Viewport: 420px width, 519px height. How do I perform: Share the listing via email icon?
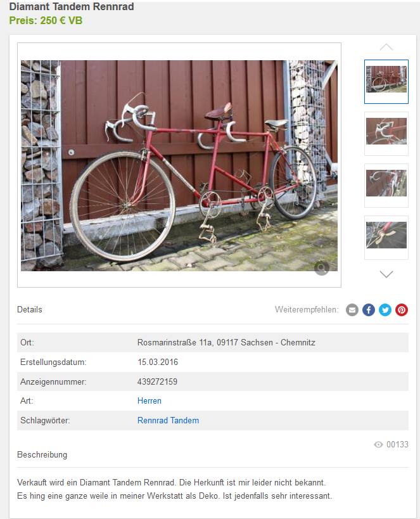coord(352,310)
